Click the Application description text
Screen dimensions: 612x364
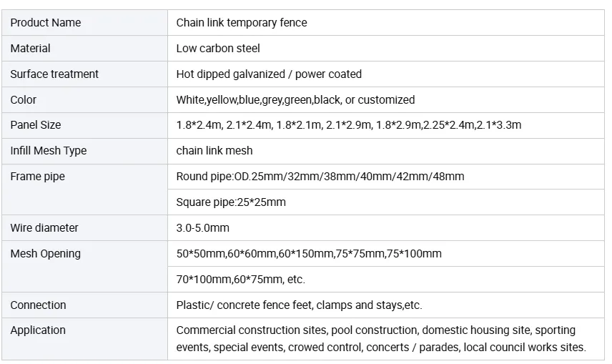[x=381, y=339]
